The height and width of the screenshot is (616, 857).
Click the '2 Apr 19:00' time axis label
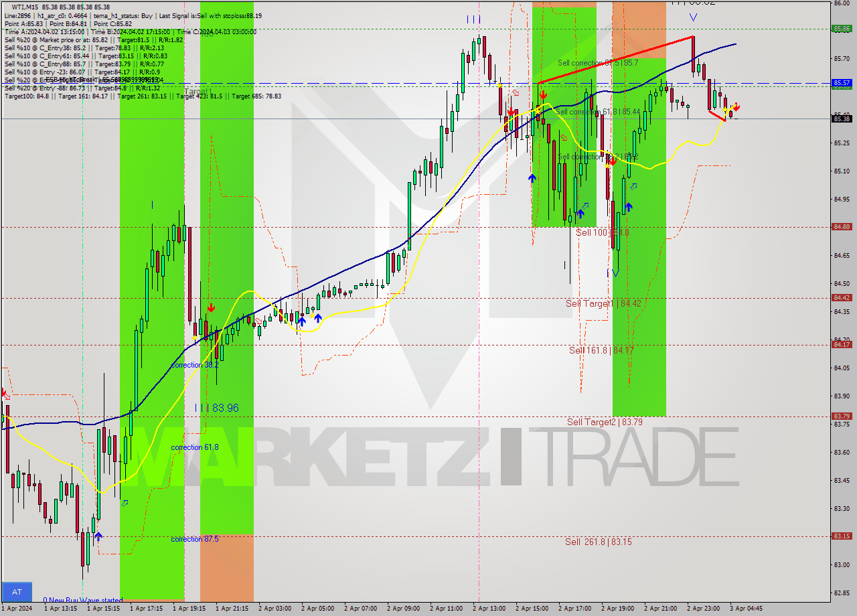tap(617, 609)
